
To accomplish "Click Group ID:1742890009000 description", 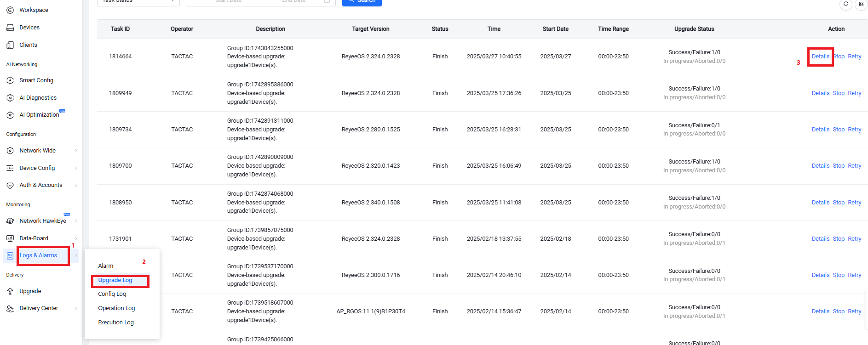I will 260,157.
